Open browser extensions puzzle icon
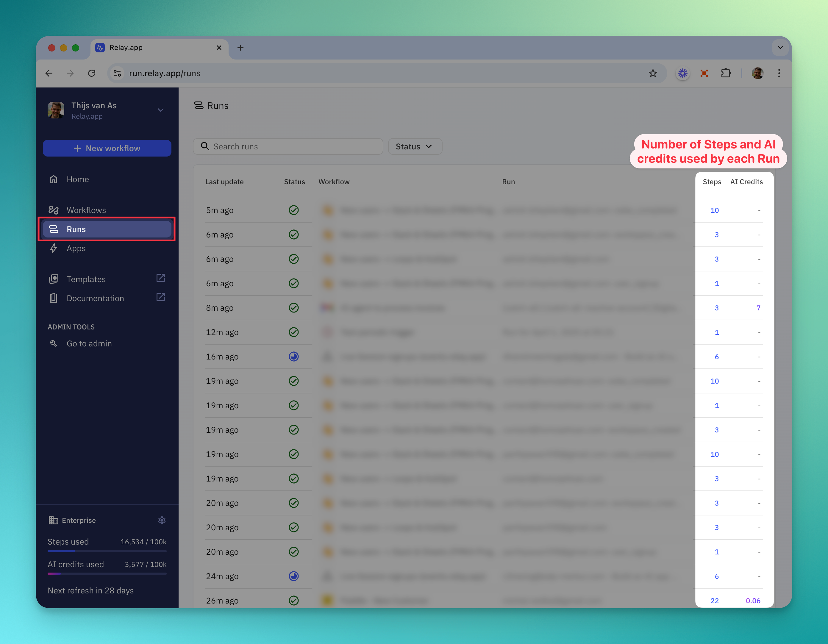 [x=725, y=73]
